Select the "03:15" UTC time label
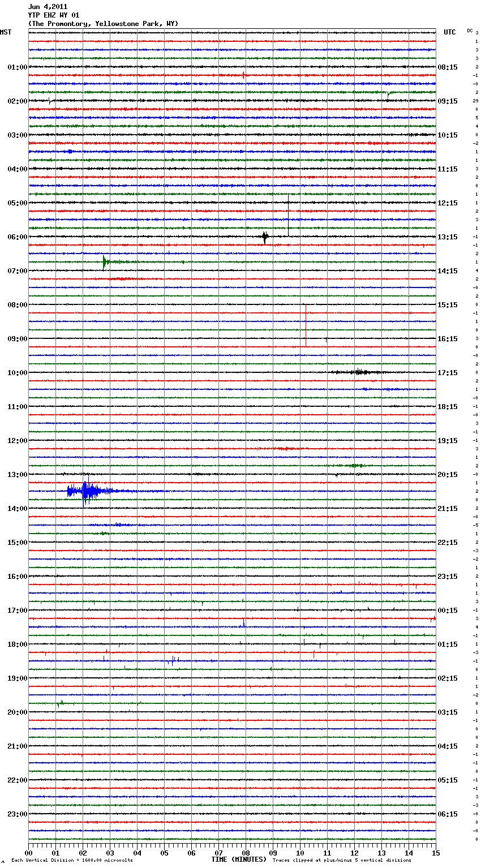Viewport: 481px width, 868px height. click(x=448, y=712)
